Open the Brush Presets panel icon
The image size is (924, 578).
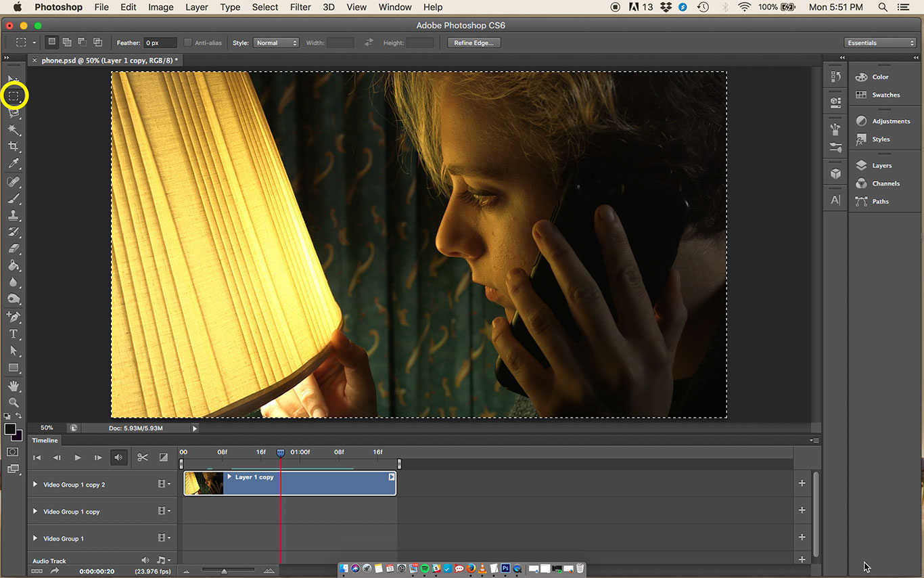click(x=835, y=147)
